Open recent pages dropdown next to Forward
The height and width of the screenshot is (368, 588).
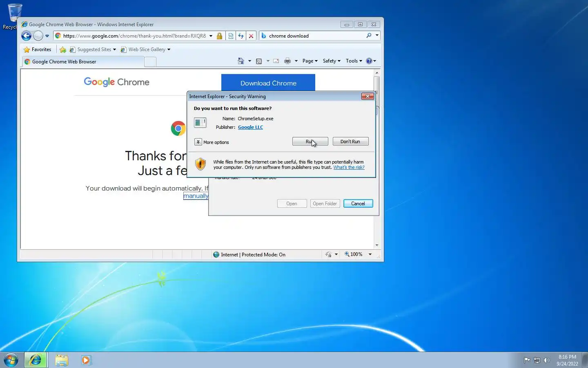tap(47, 36)
